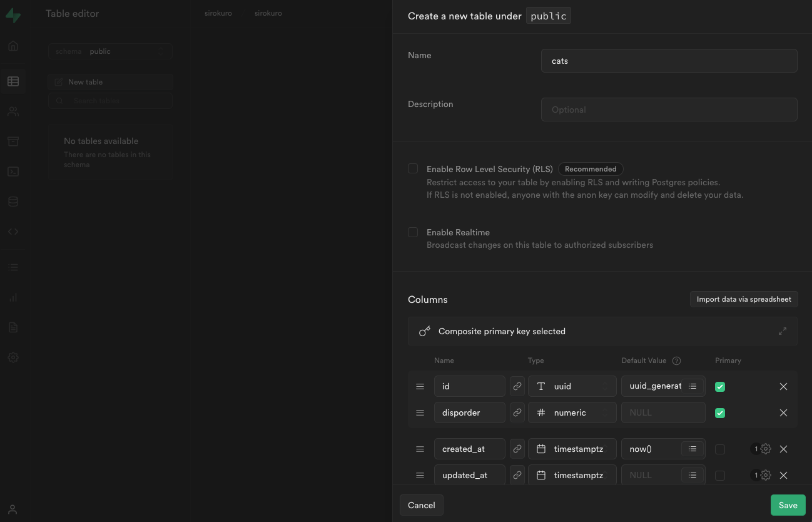812x522 pixels.
Task: Open the Authentication users sidebar icon
Action: [13, 111]
